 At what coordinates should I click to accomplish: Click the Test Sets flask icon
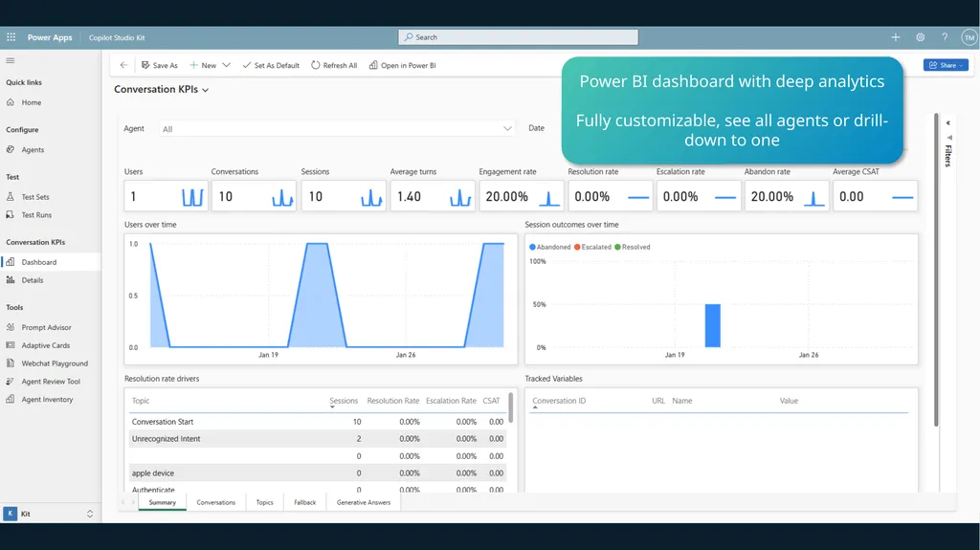point(10,197)
